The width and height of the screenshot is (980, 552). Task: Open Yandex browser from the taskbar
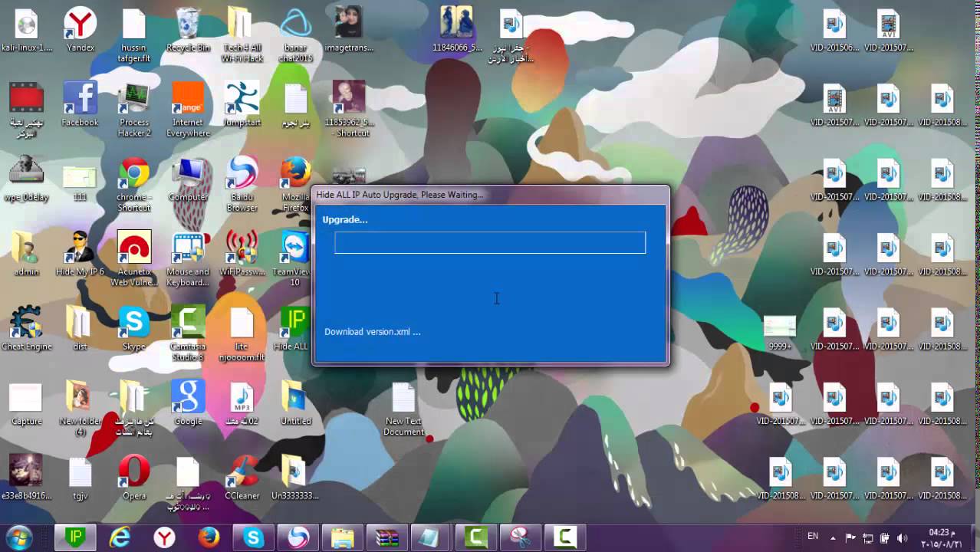point(164,537)
